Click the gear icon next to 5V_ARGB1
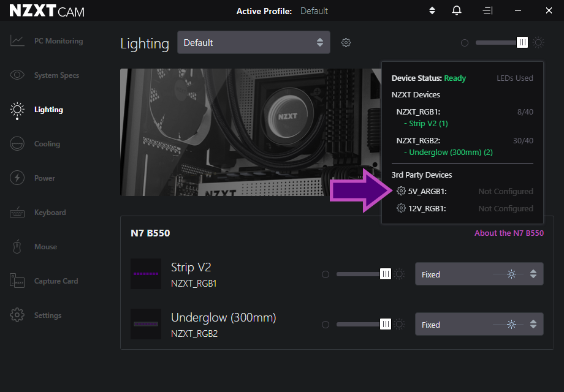The height and width of the screenshot is (392, 564). pyautogui.click(x=401, y=191)
